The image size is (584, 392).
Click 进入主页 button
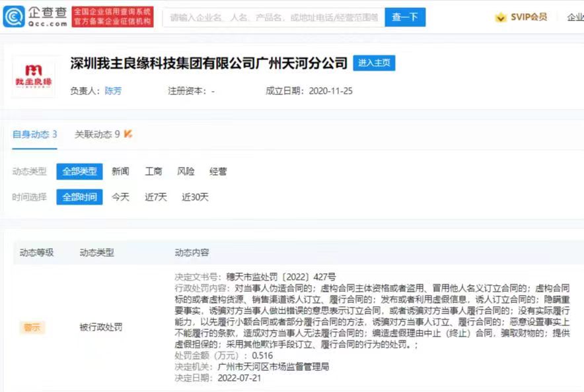click(374, 63)
